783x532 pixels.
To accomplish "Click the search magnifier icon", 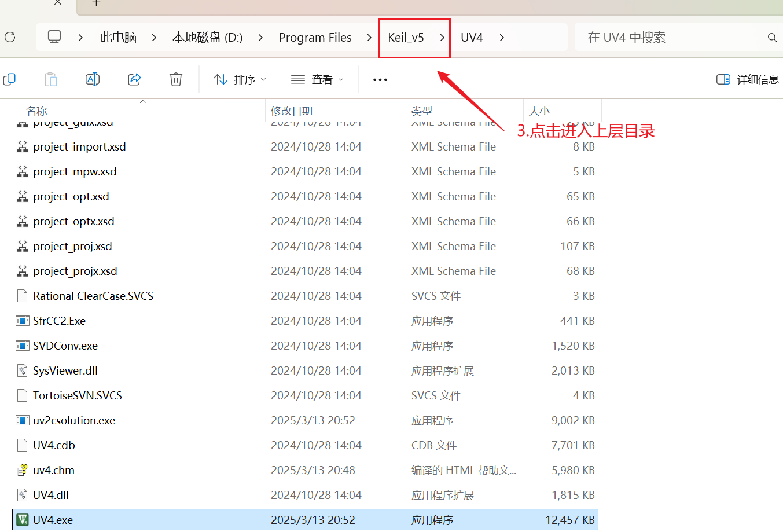I will pyautogui.click(x=772, y=38).
